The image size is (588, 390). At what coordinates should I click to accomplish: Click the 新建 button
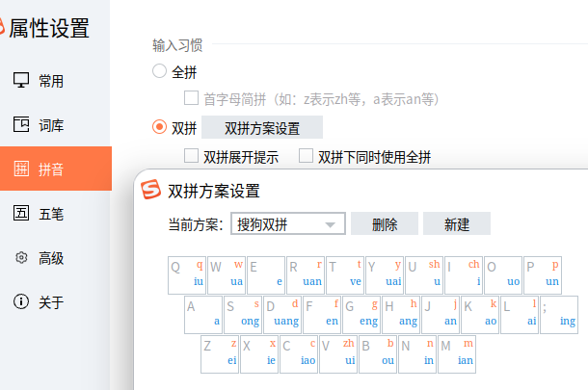click(457, 223)
